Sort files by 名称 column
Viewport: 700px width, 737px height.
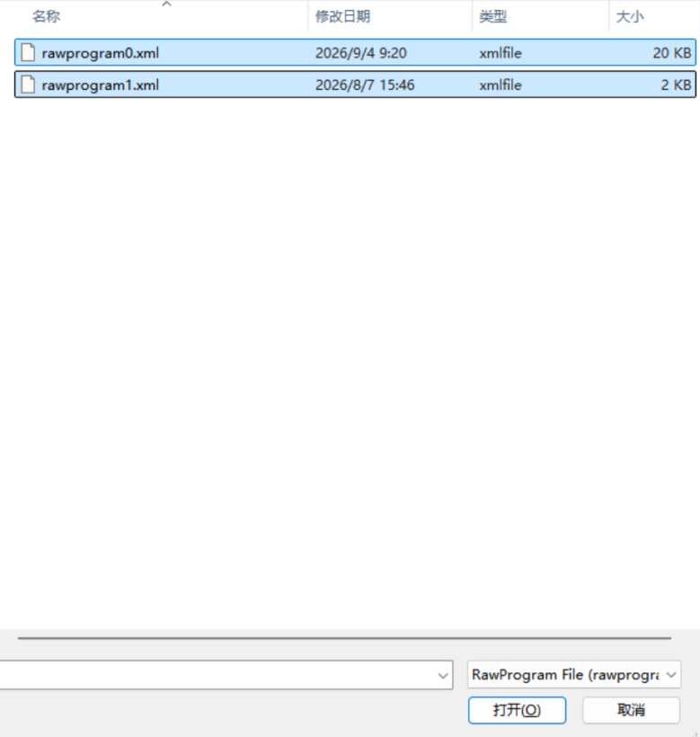(46, 16)
